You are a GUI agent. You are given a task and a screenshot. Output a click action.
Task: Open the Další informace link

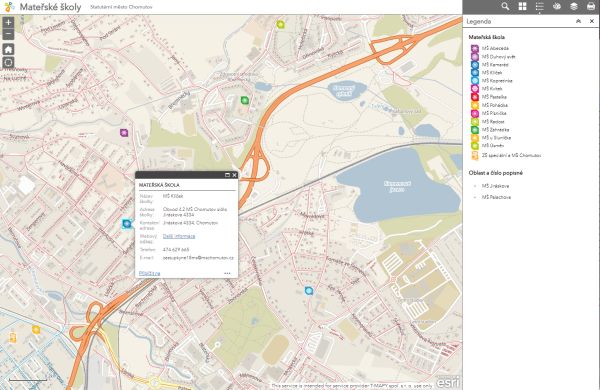tap(179, 236)
